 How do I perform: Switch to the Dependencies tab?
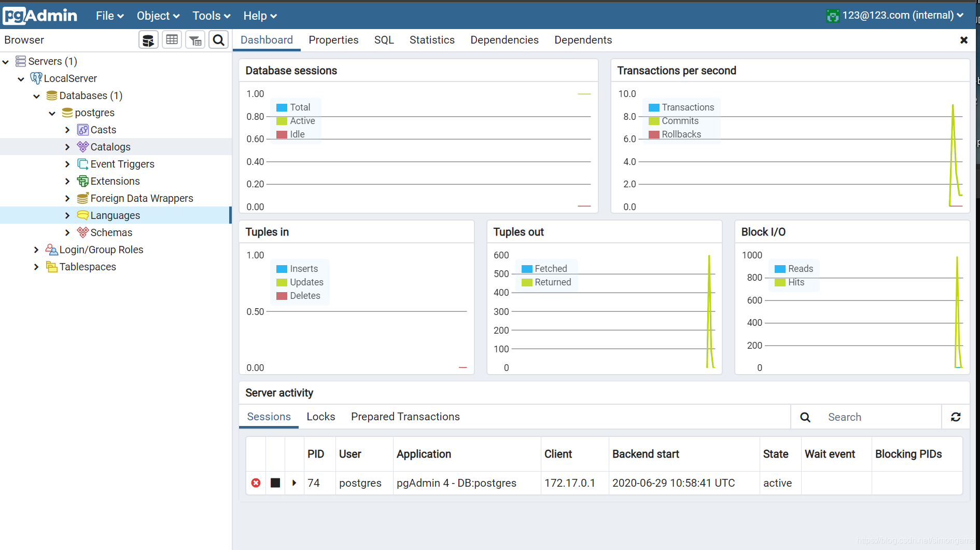pyautogui.click(x=505, y=40)
